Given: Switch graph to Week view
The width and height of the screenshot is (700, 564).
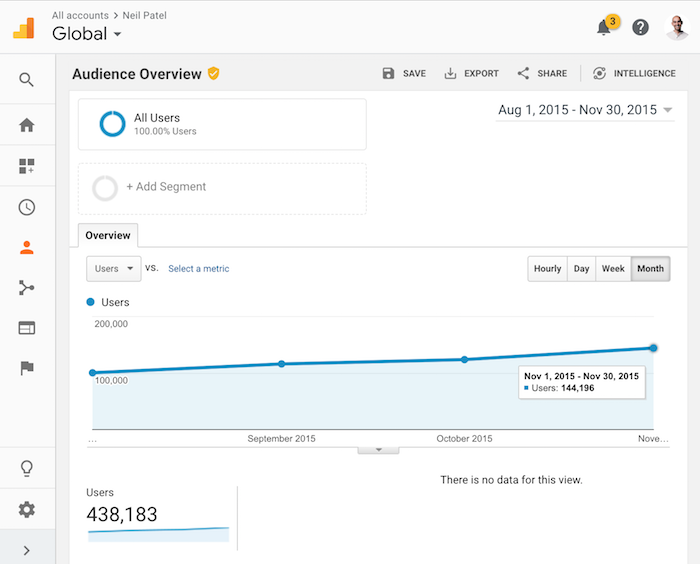Looking at the screenshot, I should point(613,269).
